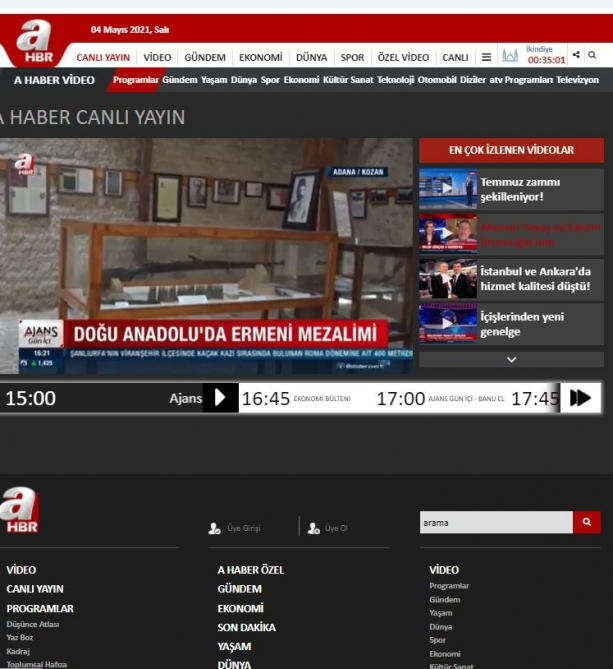This screenshot has width=613, height=669.
Task: Open CANLI YAYIN in main menu
Action: click(x=103, y=58)
